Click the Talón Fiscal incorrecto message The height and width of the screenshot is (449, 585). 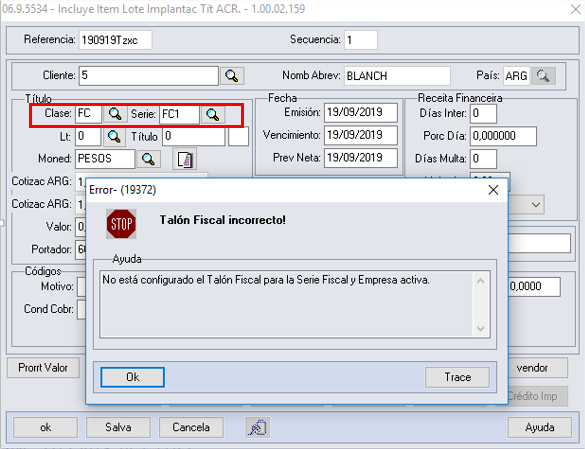pos(223,220)
